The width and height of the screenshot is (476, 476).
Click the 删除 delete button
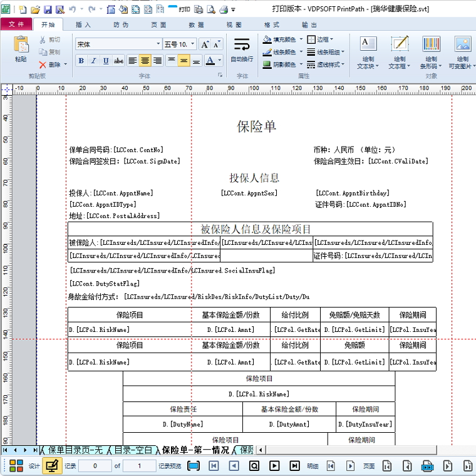pyautogui.click(x=53, y=65)
